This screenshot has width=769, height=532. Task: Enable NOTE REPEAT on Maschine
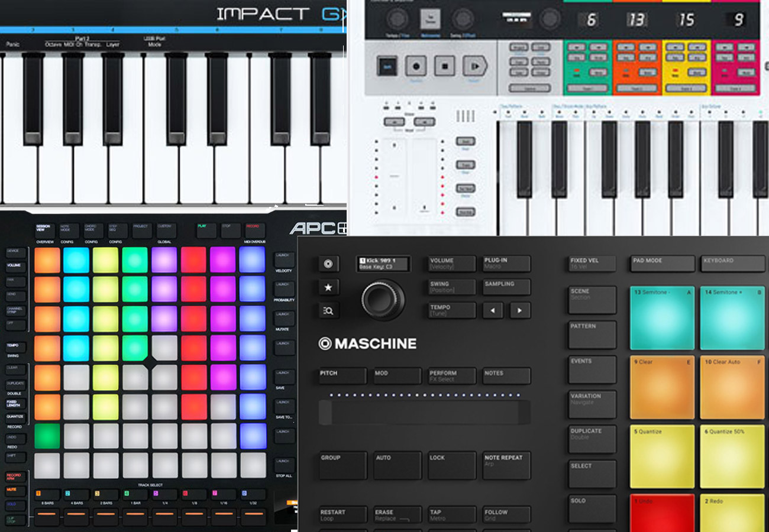click(506, 465)
